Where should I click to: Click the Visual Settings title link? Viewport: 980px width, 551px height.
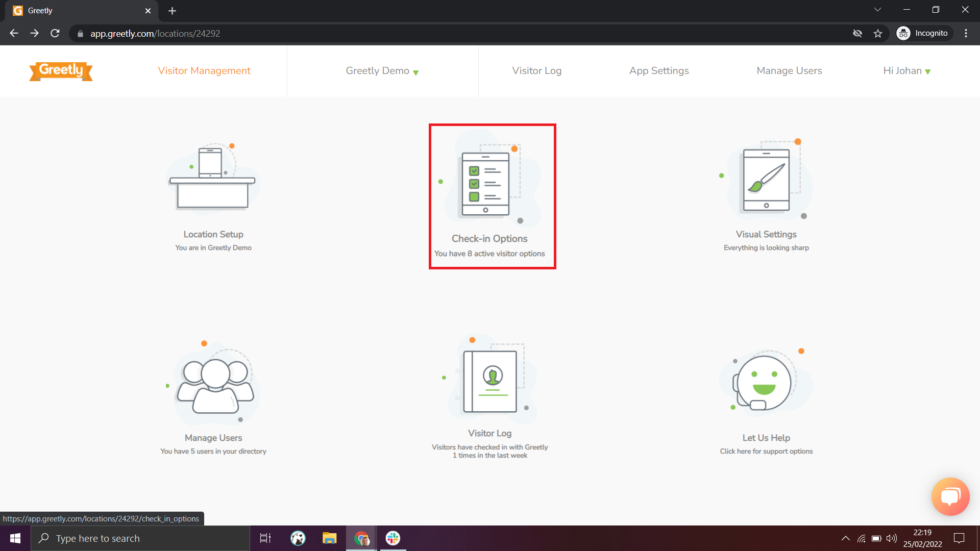click(766, 234)
